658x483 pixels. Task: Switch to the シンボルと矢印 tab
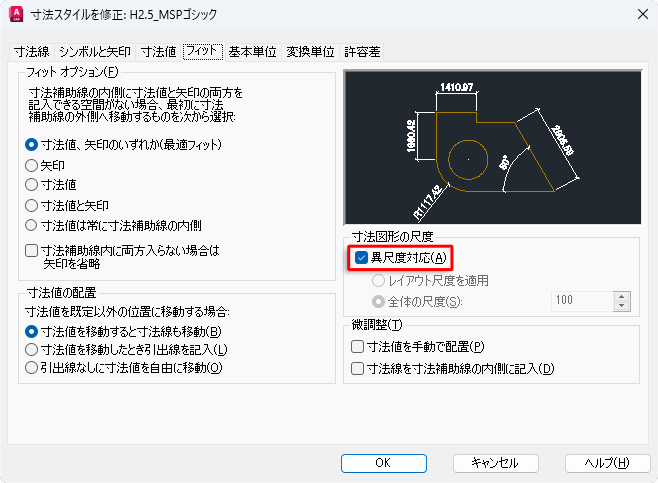(x=95, y=52)
